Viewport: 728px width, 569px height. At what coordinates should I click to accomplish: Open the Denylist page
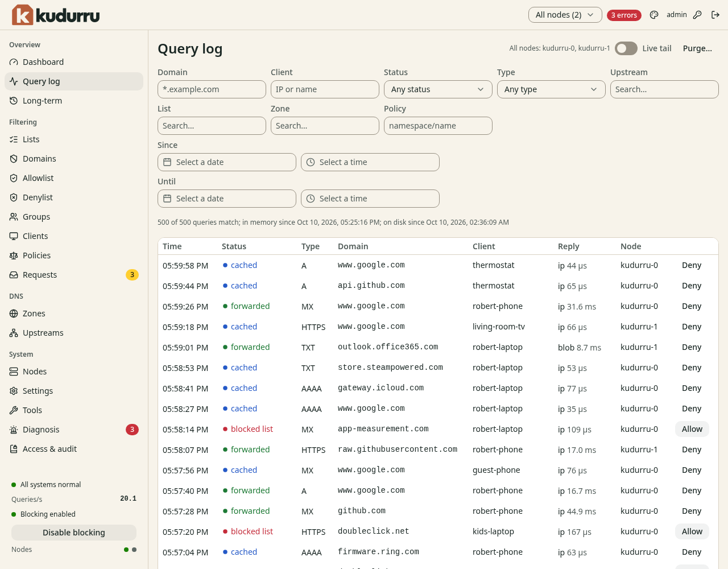74,197
